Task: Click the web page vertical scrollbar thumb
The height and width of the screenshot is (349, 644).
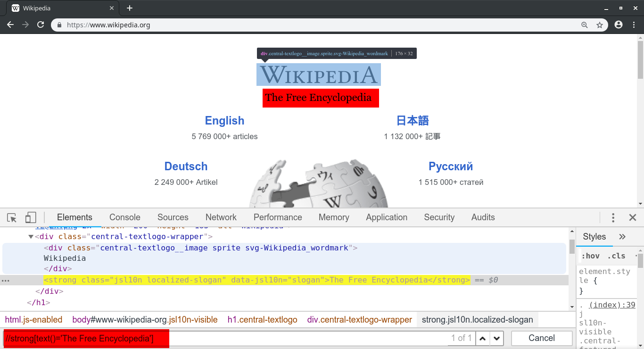Action: [640, 59]
